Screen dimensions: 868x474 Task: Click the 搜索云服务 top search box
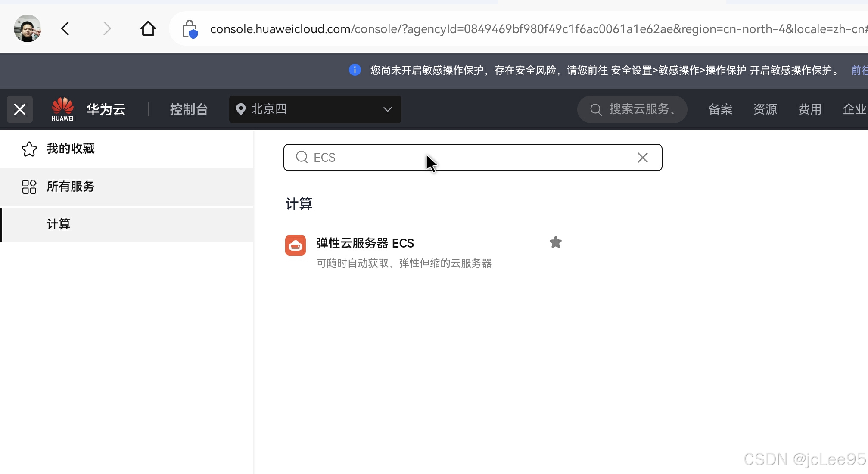tap(632, 109)
